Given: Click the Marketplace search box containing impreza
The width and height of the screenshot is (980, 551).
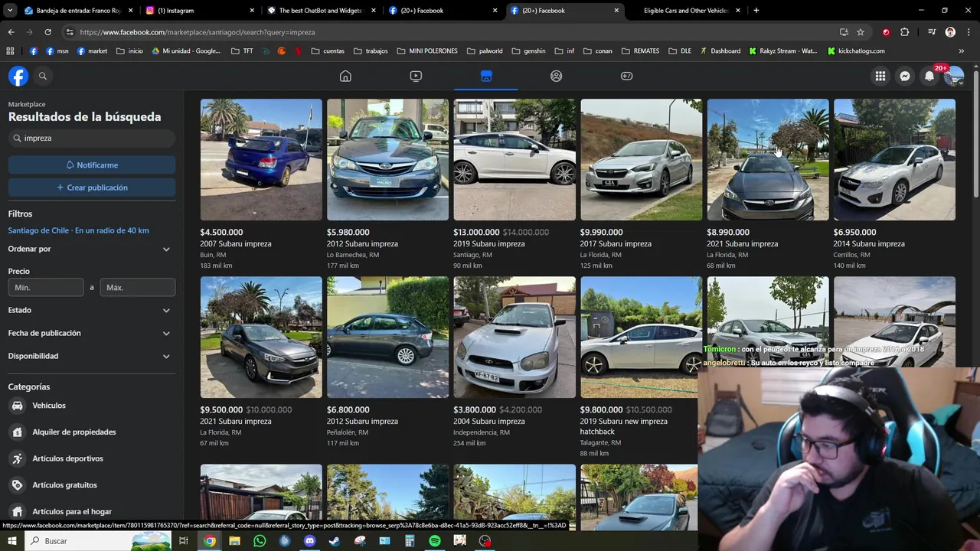Looking at the screenshot, I should click(x=92, y=139).
